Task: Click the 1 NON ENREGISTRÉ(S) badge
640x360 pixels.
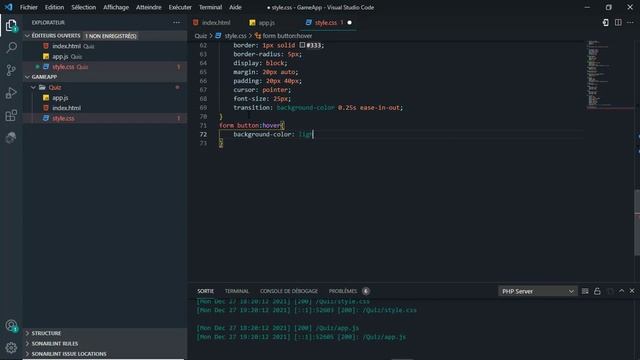Action: point(111,36)
